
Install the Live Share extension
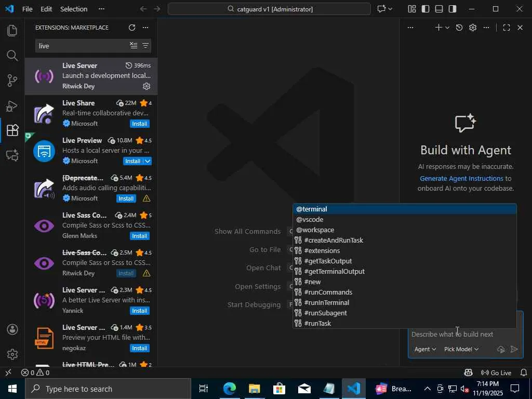pos(139,124)
